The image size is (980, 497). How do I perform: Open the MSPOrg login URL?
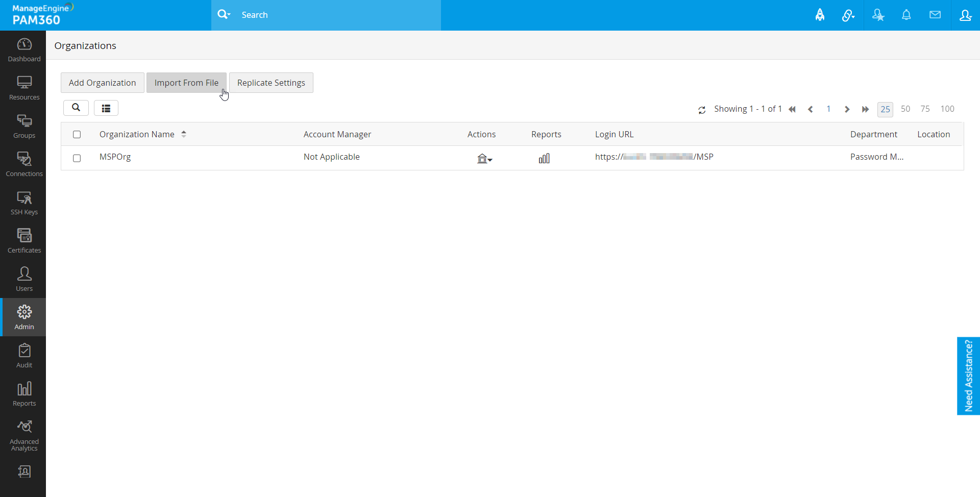coord(654,157)
